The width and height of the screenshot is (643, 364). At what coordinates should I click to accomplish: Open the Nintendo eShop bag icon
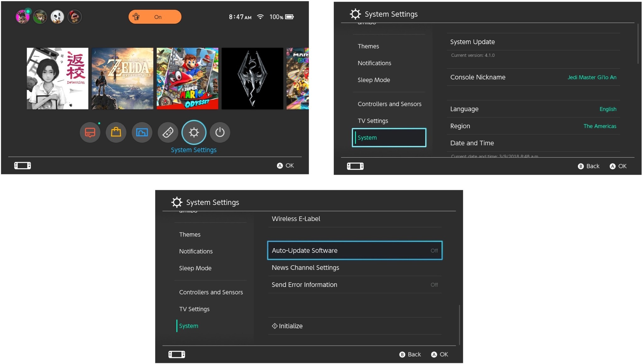116,132
